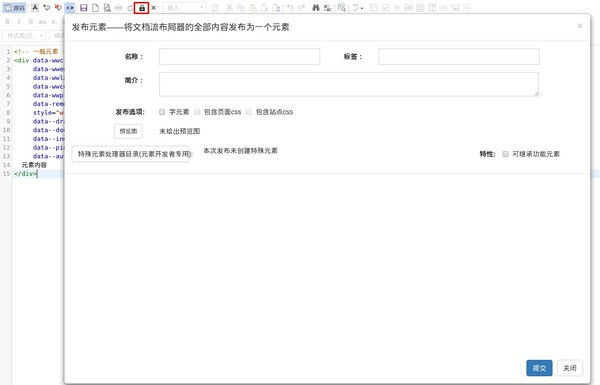600x385 pixels.
Task: Click line number 1 in the editor gutter
Action: coord(8,51)
